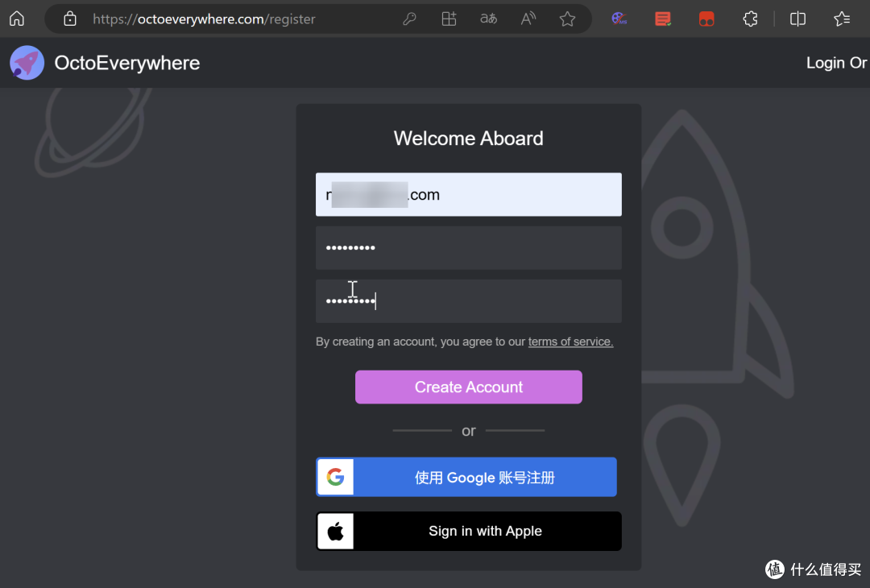
Task: Click the Apple logo icon
Action: point(335,532)
